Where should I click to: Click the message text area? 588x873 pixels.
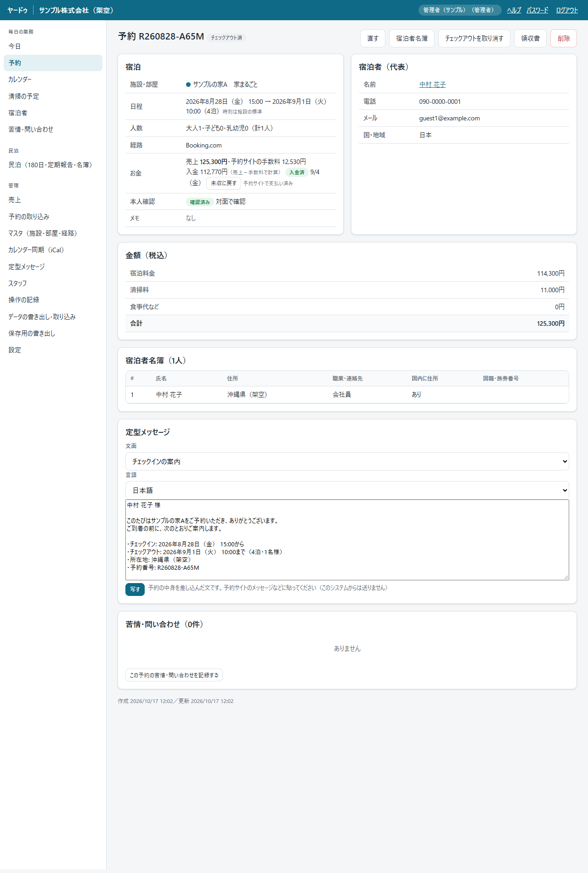[x=347, y=540]
